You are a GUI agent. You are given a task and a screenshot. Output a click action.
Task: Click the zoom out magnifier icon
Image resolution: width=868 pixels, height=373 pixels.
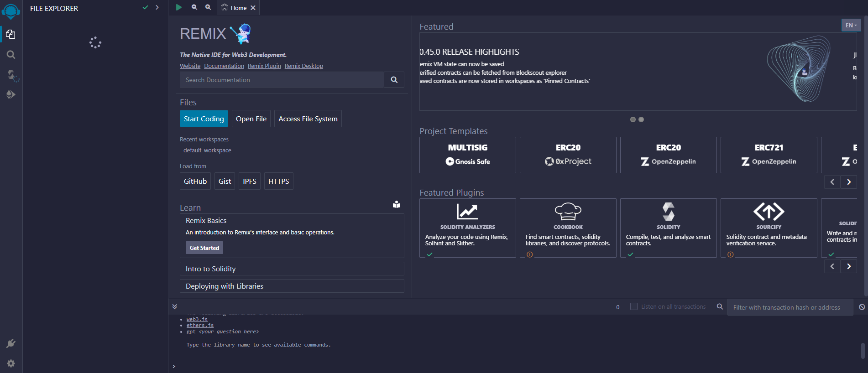[194, 7]
